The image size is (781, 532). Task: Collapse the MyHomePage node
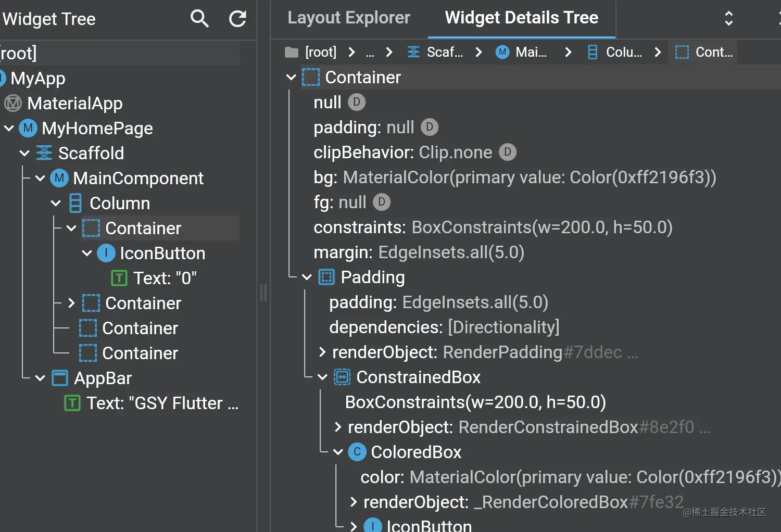9,128
